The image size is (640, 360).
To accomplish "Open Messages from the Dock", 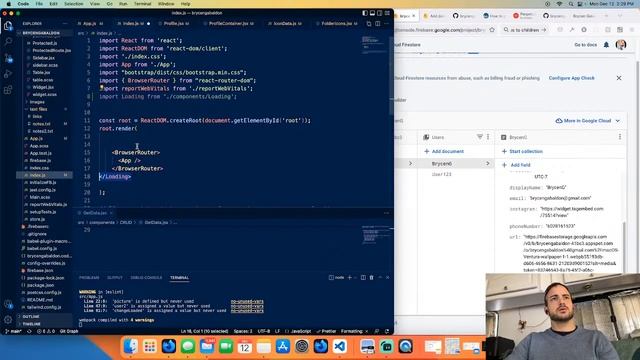I will (x=188, y=347).
